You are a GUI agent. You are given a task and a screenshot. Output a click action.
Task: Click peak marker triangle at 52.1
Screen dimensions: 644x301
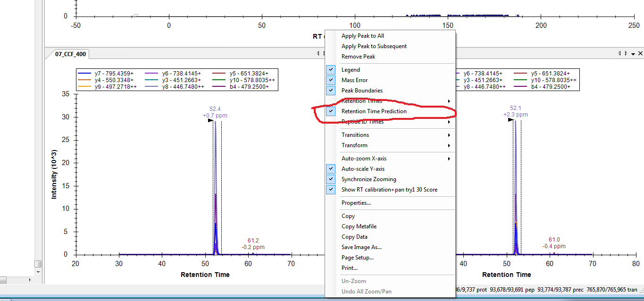coord(510,120)
